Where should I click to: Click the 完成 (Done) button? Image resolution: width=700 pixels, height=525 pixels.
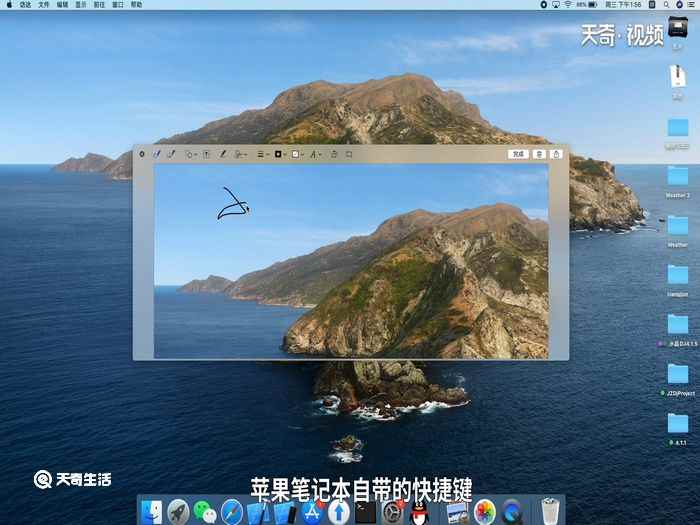(518, 154)
